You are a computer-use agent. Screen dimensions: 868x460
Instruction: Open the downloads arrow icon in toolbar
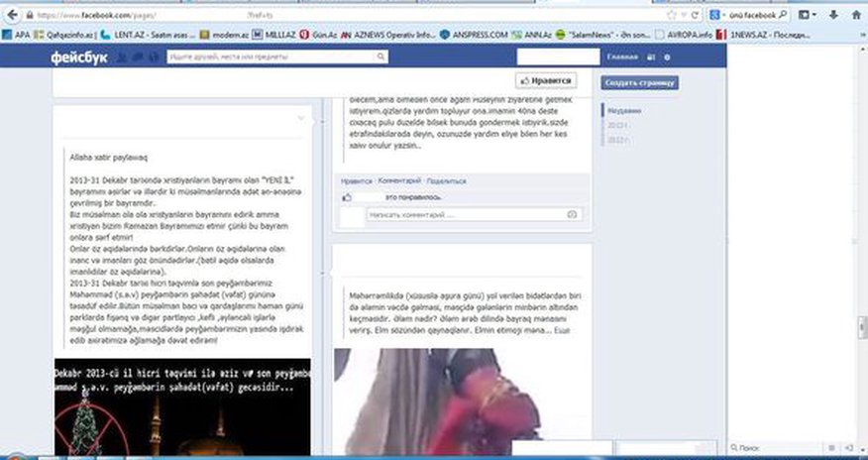click(833, 15)
